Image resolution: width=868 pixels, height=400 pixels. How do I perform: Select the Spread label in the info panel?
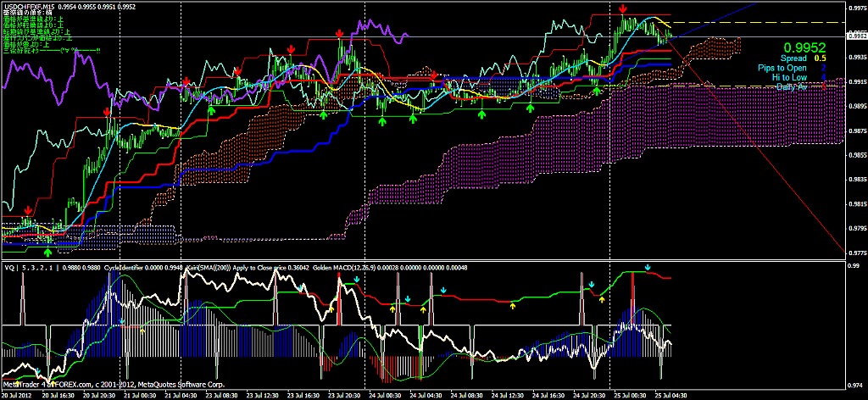[793, 58]
